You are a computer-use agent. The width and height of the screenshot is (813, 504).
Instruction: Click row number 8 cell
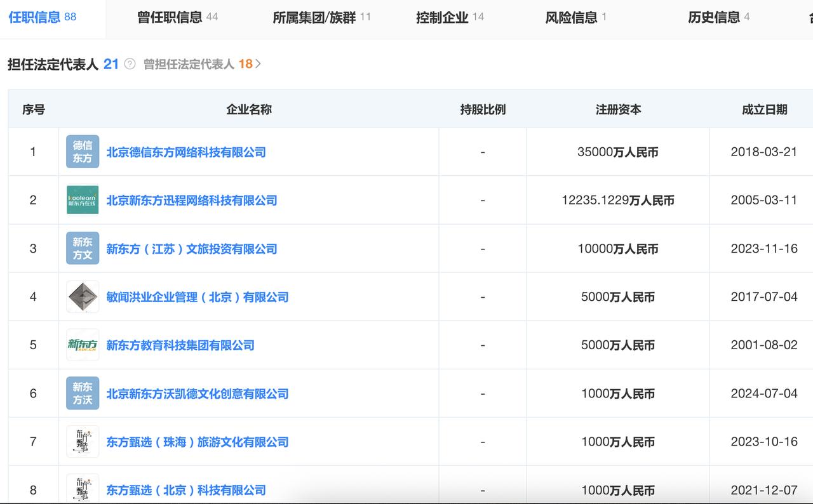(x=33, y=485)
